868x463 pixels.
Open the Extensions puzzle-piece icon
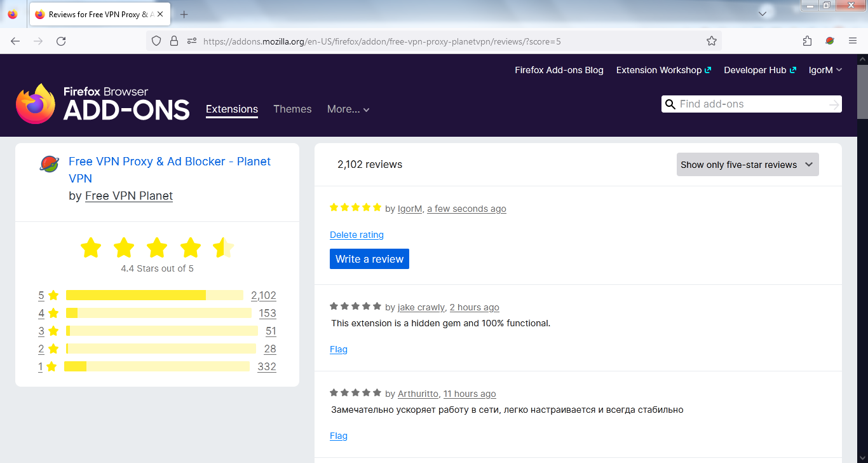807,41
